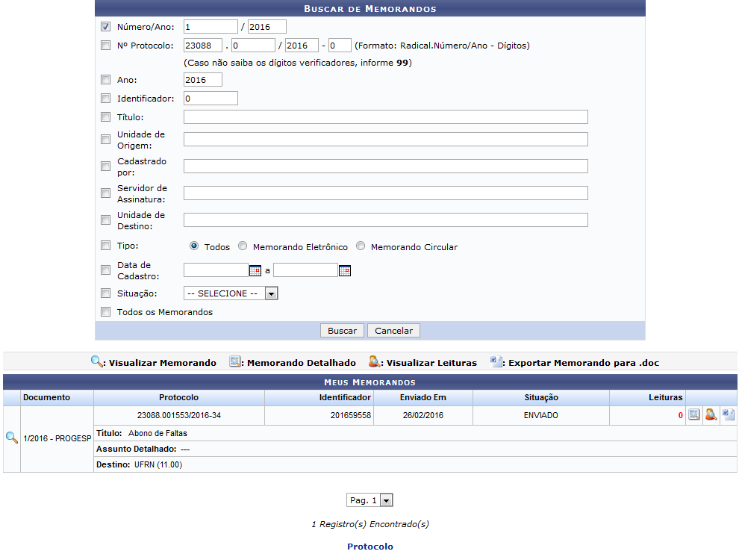Click the protocol year field

pos(302,46)
